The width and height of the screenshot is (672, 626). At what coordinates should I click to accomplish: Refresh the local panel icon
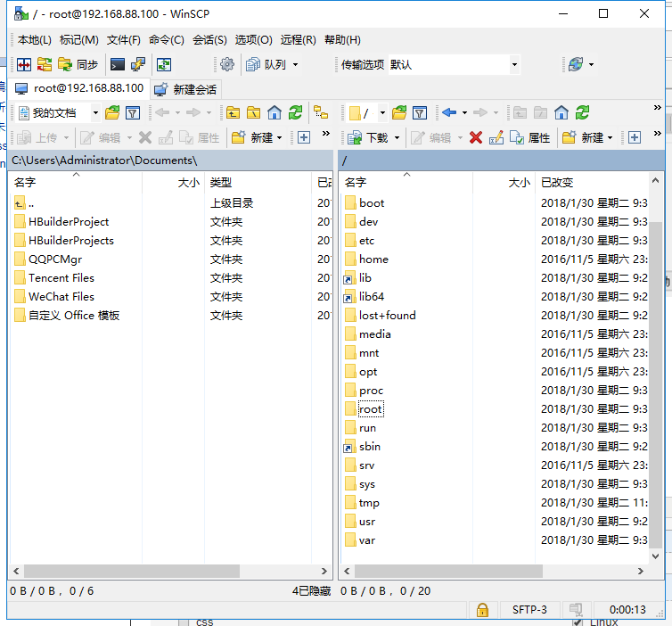pyautogui.click(x=295, y=112)
